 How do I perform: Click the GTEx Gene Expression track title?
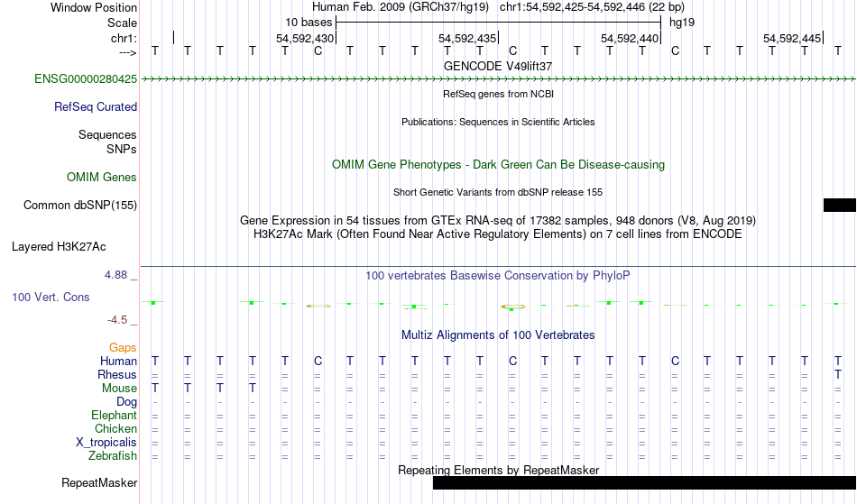click(x=498, y=221)
